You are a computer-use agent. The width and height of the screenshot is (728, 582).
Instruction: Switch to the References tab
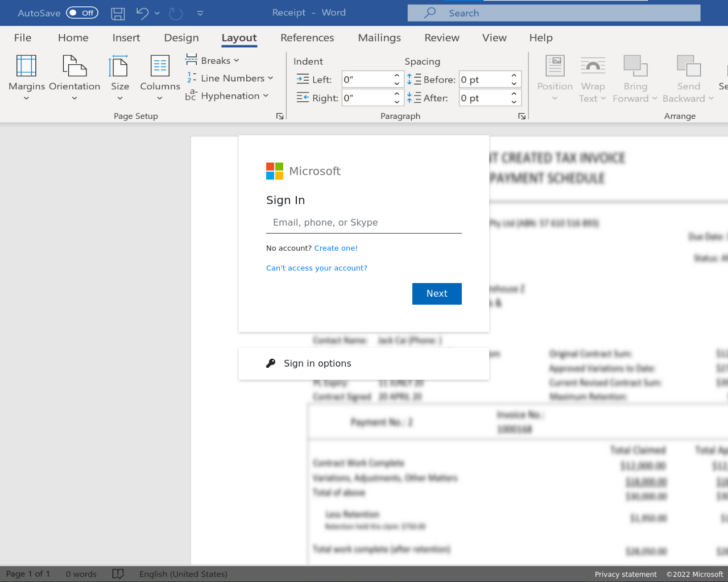[307, 38]
